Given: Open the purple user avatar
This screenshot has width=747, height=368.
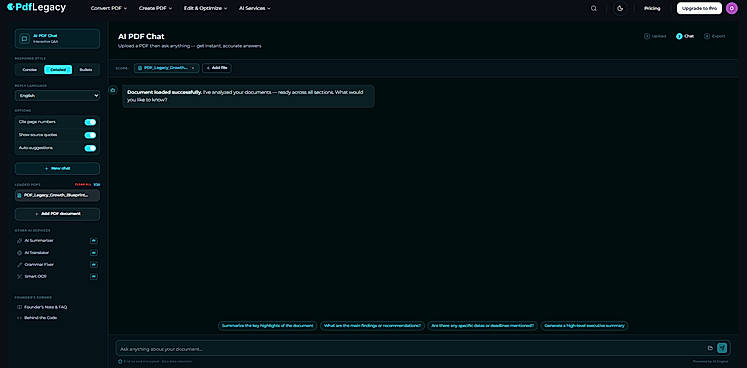Looking at the screenshot, I should 732,8.
